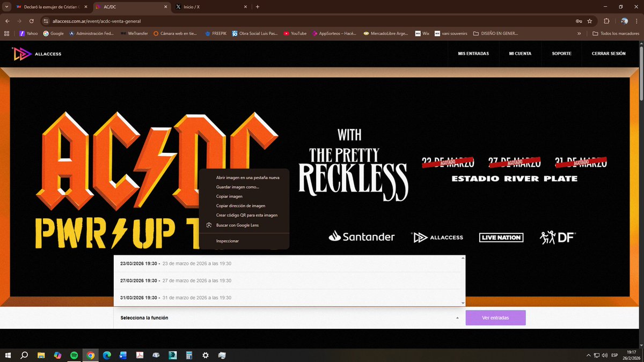The width and height of the screenshot is (644, 362).
Task: Open the YouTube bookmark
Action: coord(295,33)
